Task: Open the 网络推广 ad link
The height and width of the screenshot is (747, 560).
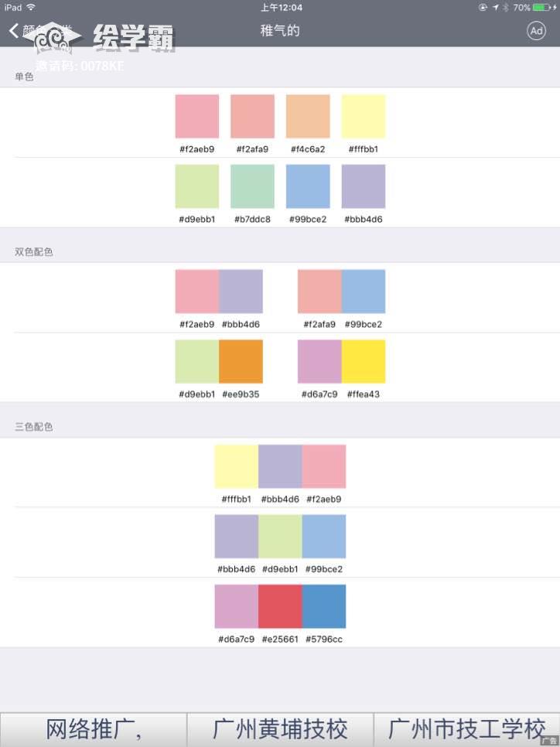Action: tap(94, 729)
